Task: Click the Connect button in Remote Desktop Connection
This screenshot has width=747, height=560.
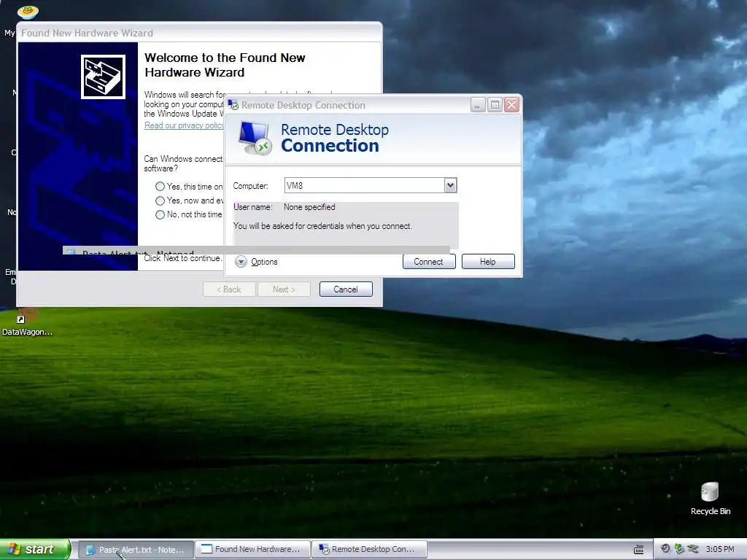Action: click(429, 262)
